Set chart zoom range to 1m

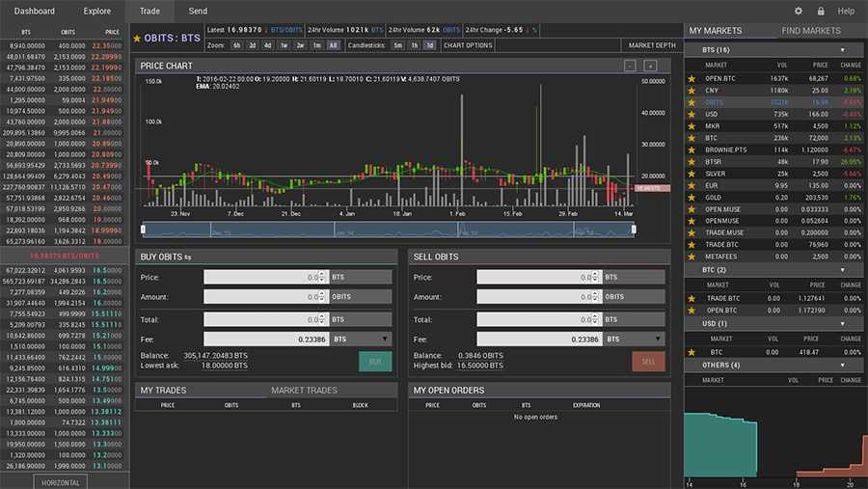click(316, 45)
